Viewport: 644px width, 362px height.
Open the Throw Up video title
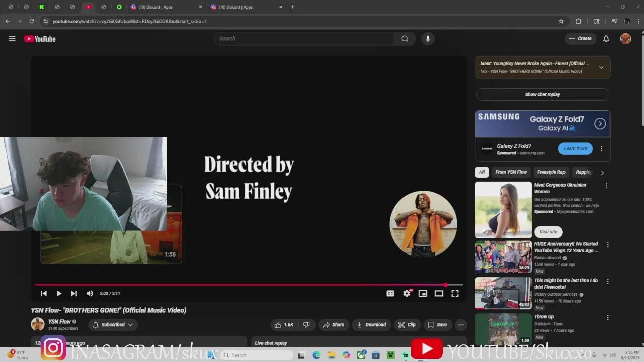coord(544,317)
